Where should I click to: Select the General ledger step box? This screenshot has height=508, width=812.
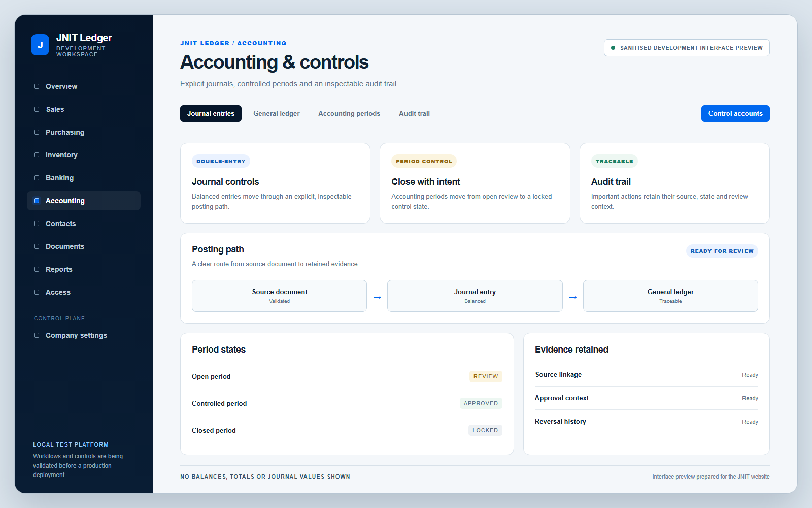670,296
